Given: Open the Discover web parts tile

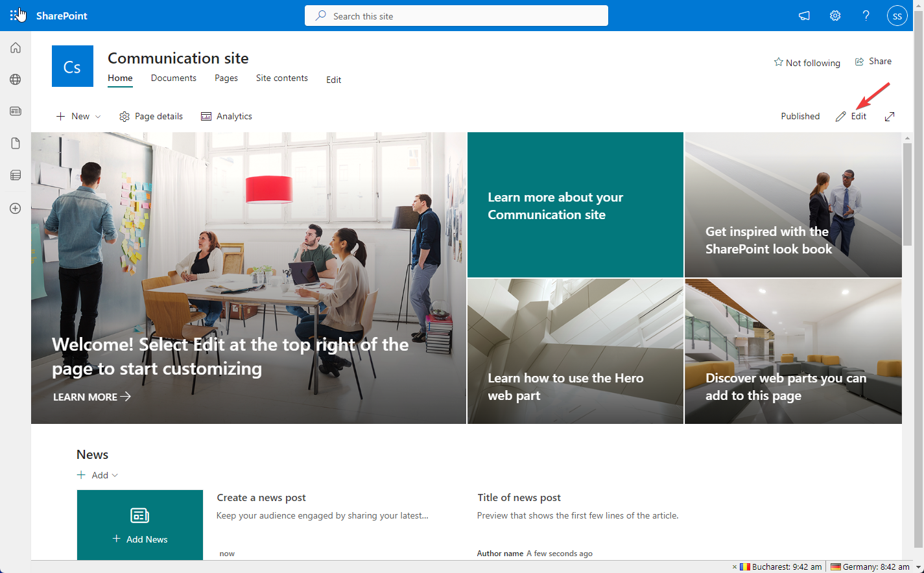Looking at the screenshot, I should (793, 351).
